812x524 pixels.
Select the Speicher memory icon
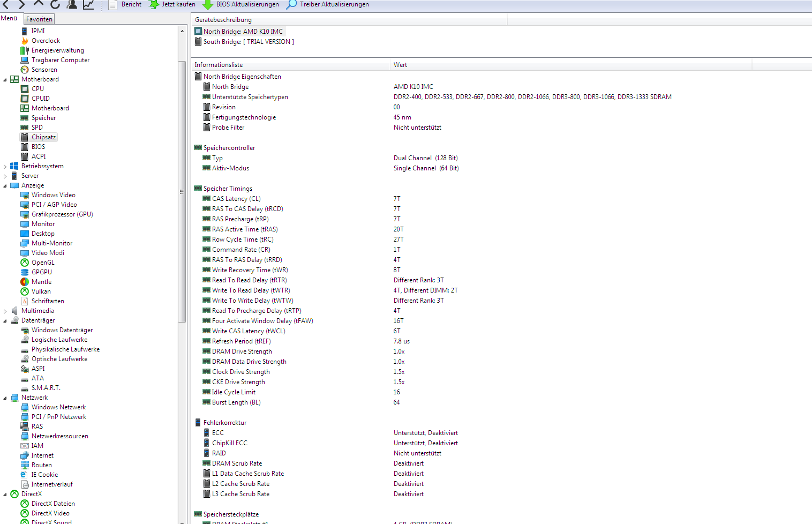[25, 118]
